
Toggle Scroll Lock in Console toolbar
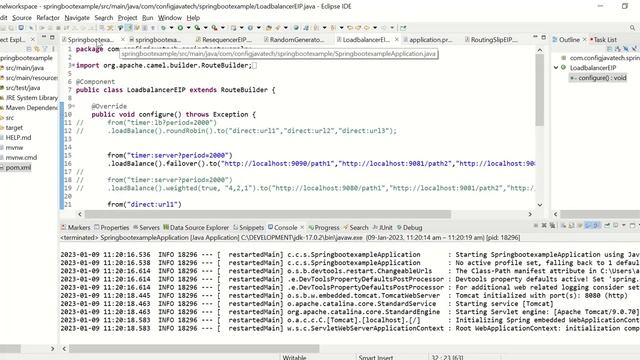click(571, 225)
